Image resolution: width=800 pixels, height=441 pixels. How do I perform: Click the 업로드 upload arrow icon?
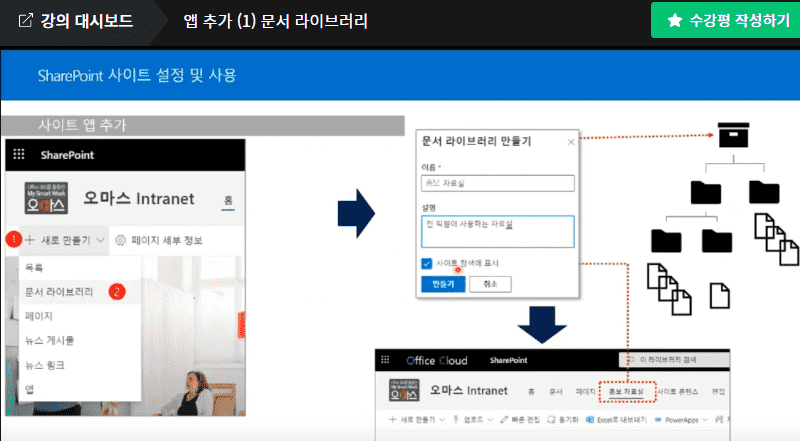[456, 419]
